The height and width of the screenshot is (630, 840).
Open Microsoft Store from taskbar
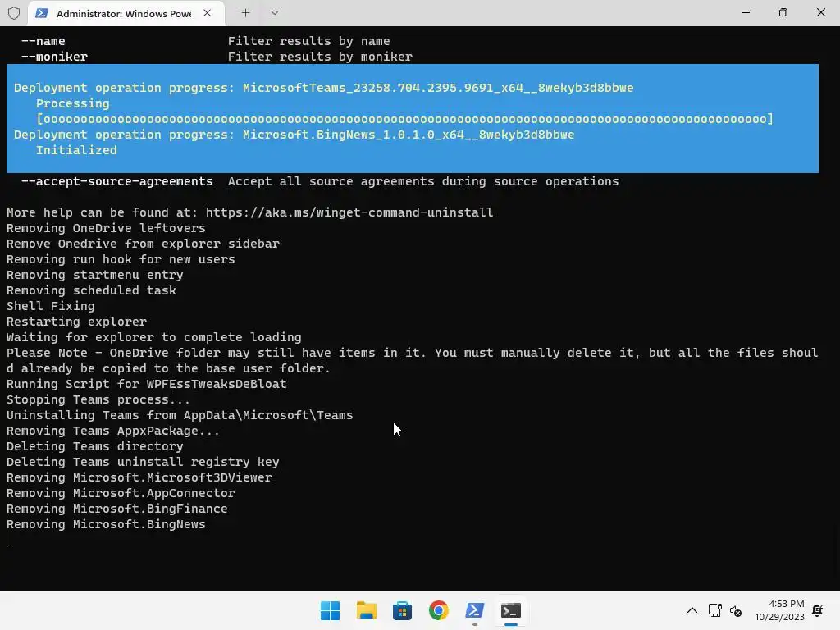(402, 610)
